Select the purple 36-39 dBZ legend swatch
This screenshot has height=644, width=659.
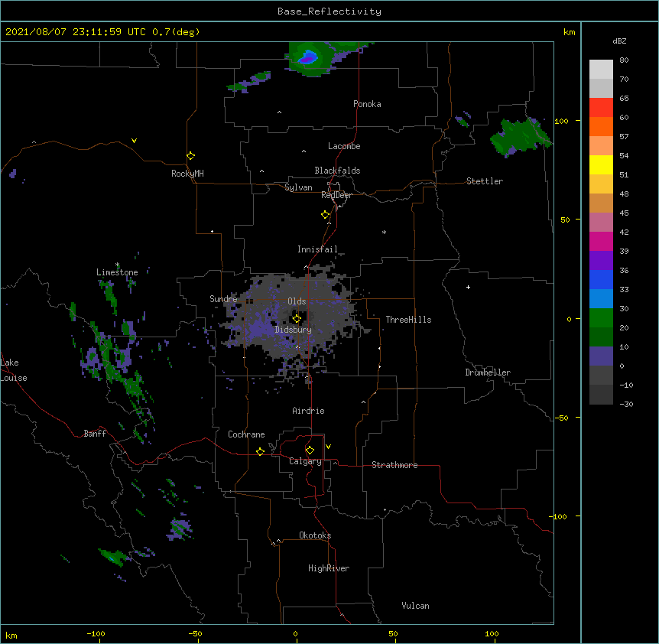(601, 261)
